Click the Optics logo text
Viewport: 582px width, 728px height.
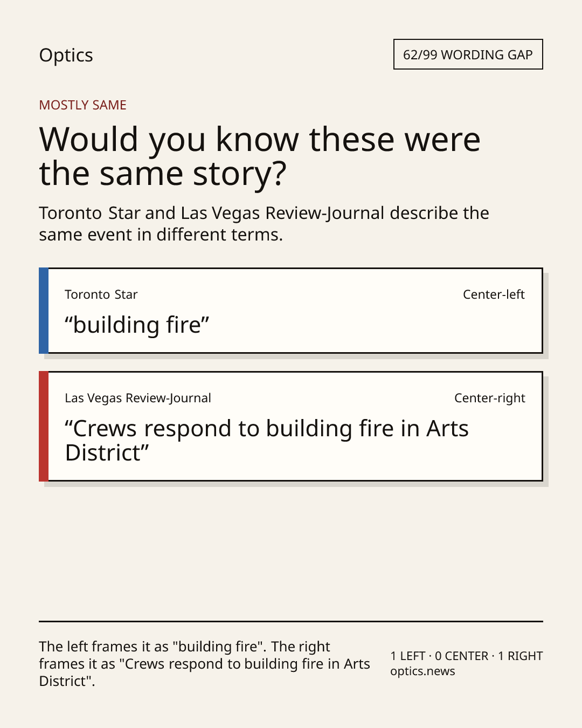tap(66, 55)
